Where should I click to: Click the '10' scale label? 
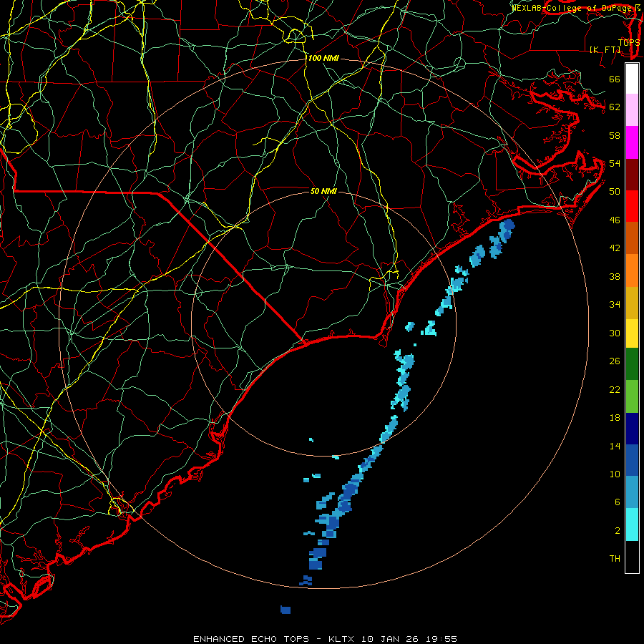point(615,474)
